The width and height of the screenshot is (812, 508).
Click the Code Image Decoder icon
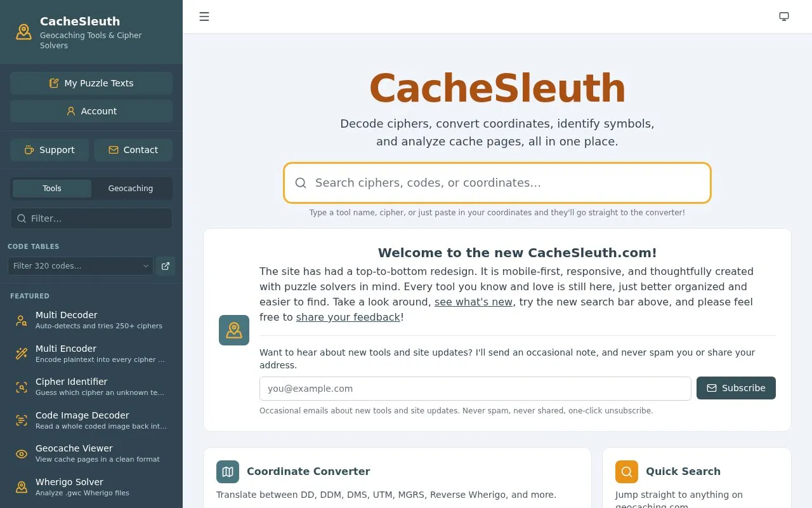[x=22, y=420]
